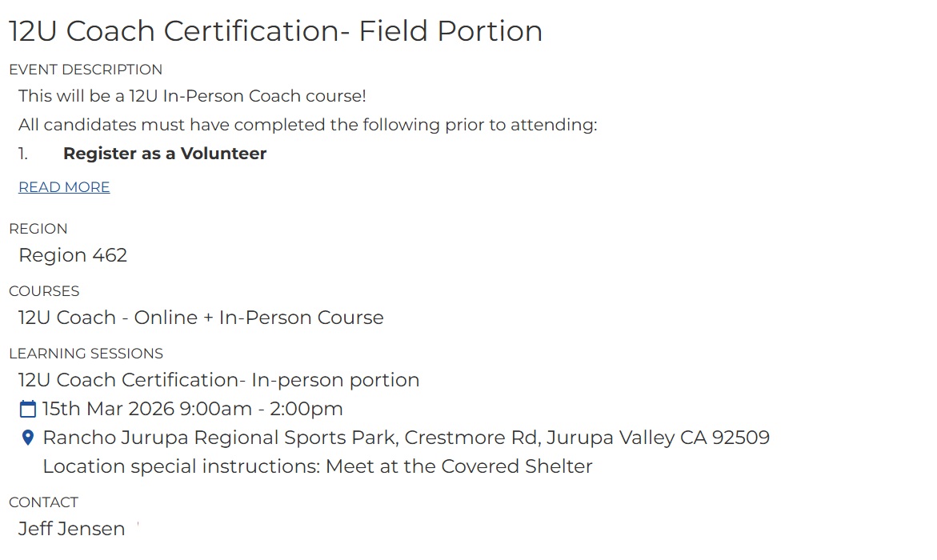This screenshot has height=560, width=937.
Task: Click the Rancho Jurupa Regional Sports Park address
Action: 406,438
